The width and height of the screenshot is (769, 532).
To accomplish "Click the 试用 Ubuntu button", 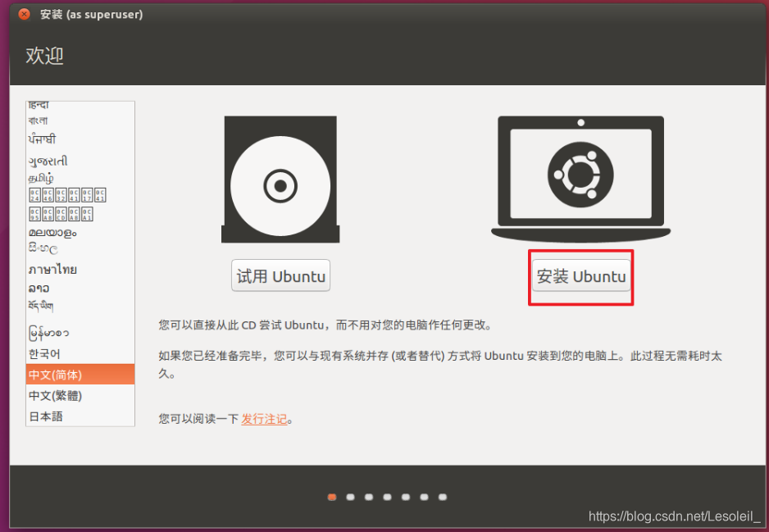I will (280, 275).
